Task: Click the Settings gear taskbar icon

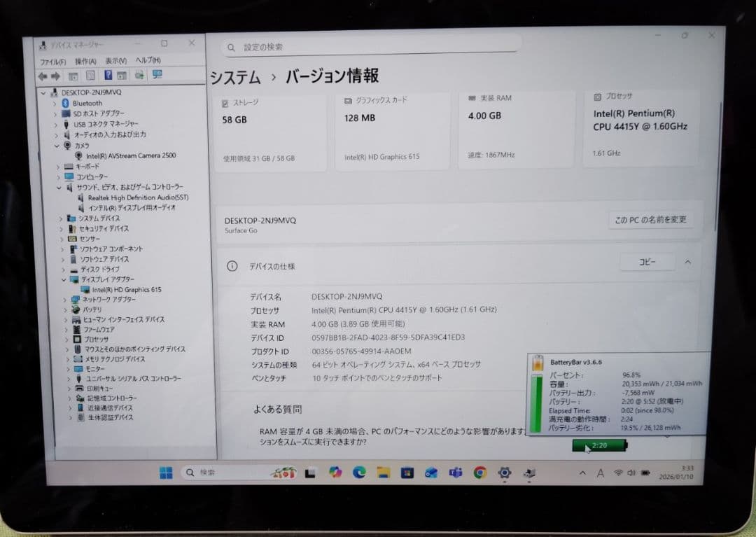Action: click(x=504, y=473)
